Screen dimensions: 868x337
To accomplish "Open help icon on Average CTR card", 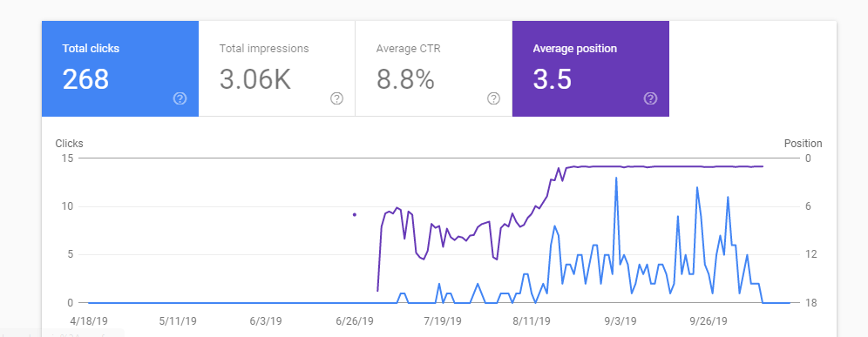I will click(493, 98).
